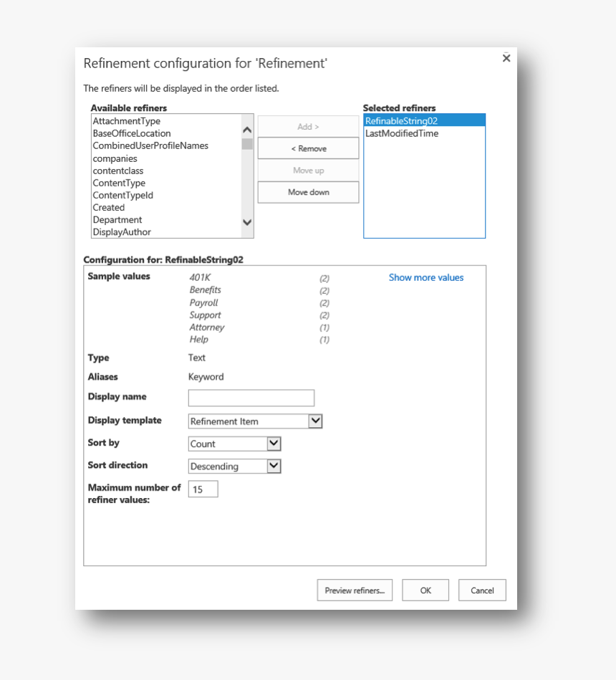This screenshot has height=680, width=616.
Task: Click the Preview refiners button
Action: tap(355, 590)
